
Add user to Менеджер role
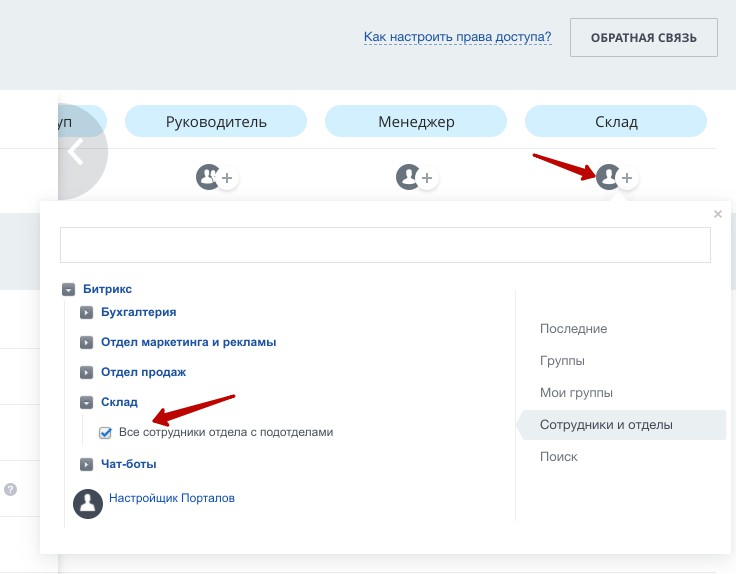[427, 178]
